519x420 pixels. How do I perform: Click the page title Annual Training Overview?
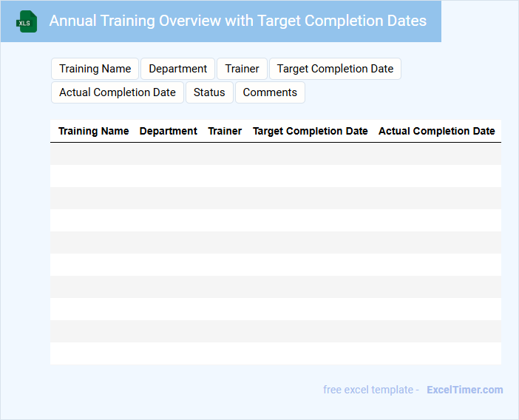[237, 21]
